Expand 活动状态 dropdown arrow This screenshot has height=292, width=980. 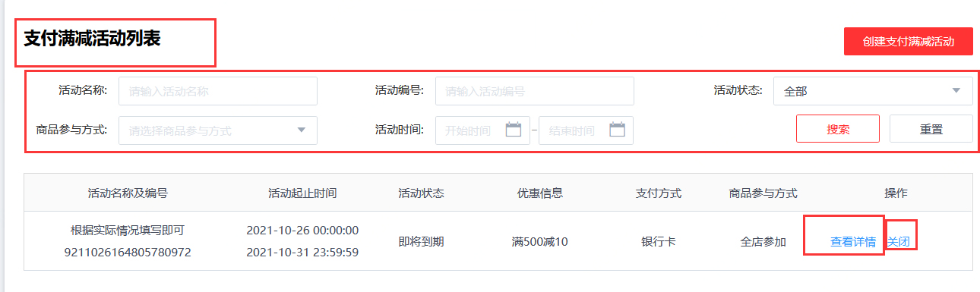point(956,91)
